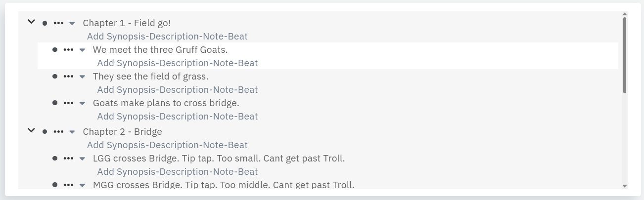
Task: Click Add Synopsis link under Chapter 2 - Bridge
Action: coord(167,145)
